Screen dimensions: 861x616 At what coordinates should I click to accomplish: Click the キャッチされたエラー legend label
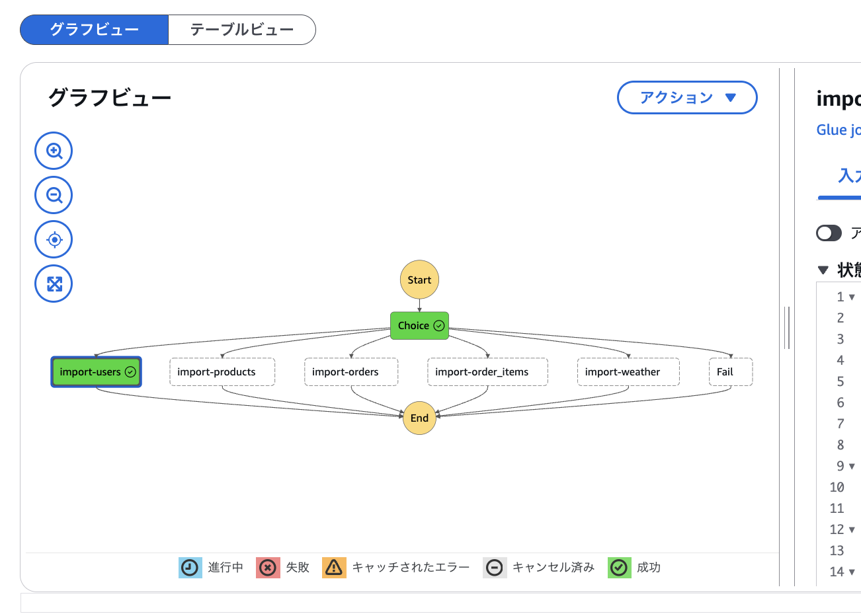tap(411, 567)
